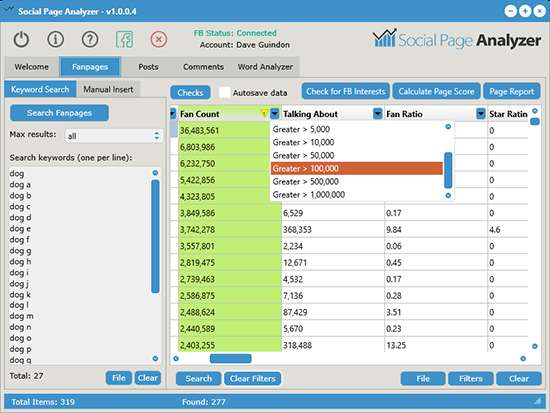Click the Checks button
This screenshot has width=550, height=413.
tap(190, 93)
